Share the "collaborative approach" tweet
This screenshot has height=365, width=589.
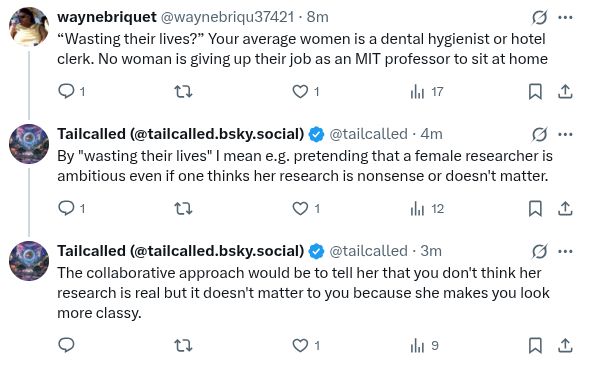[x=565, y=345]
